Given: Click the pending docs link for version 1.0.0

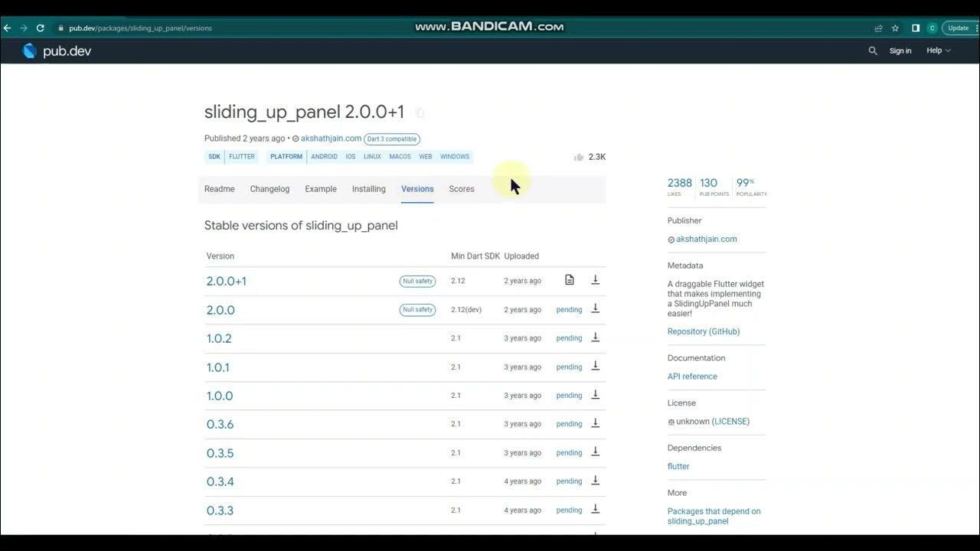Looking at the screenshot, I should [x=569, y=396].
